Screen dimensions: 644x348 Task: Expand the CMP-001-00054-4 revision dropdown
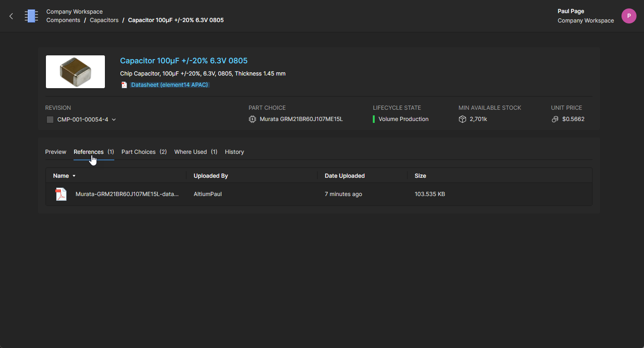point(114,120)
